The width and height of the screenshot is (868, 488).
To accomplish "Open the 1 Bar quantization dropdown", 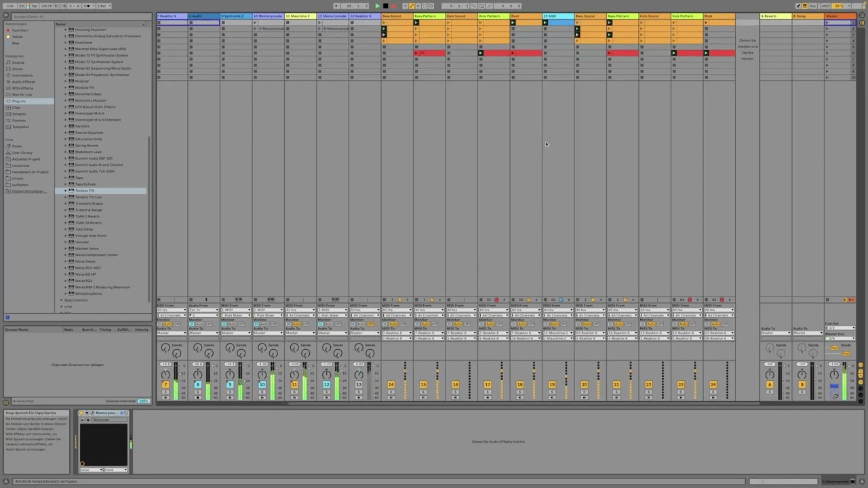I will (x=104, y=6).
